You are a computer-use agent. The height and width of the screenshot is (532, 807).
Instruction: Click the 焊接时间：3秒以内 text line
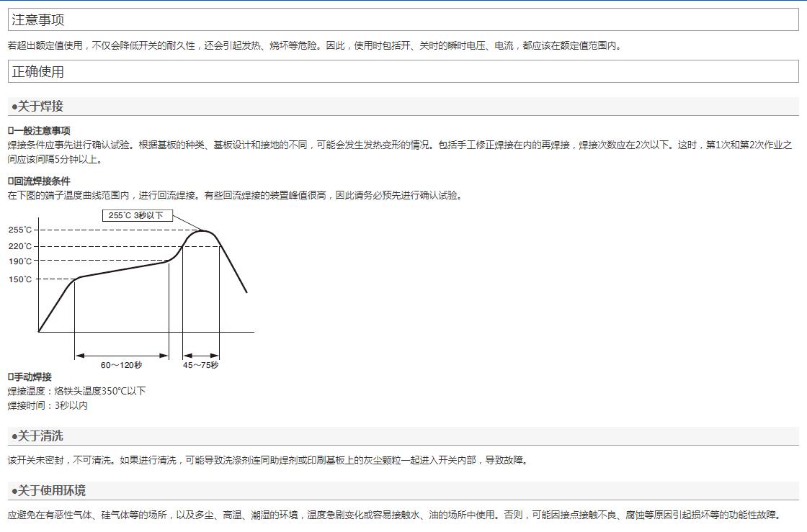tap(48, 406)
